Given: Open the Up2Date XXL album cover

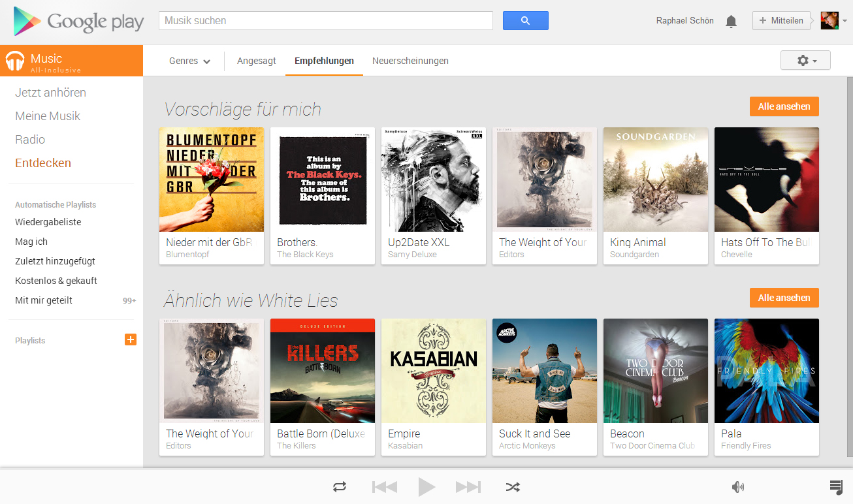Looking at the screenshot, I should click(434, 180).
